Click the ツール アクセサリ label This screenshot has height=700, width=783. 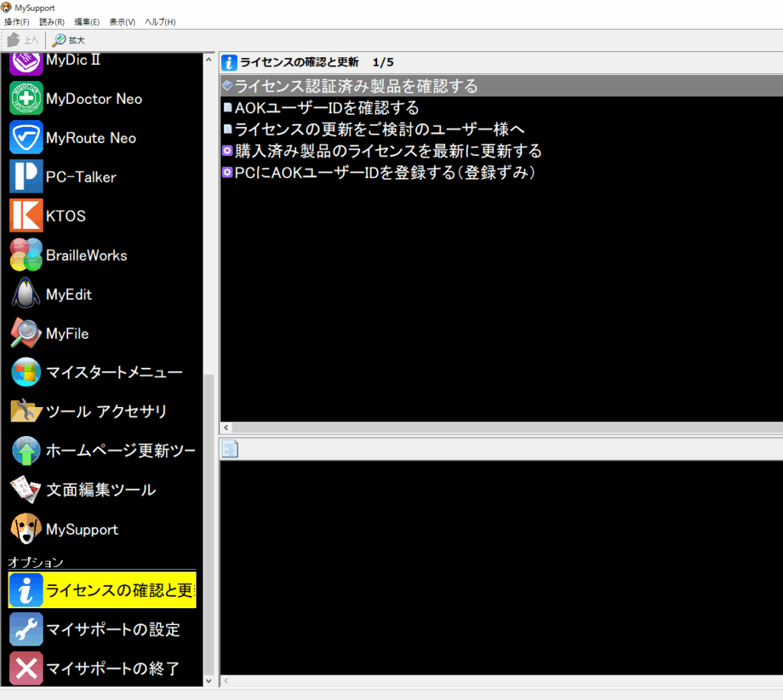pos(106,412)
